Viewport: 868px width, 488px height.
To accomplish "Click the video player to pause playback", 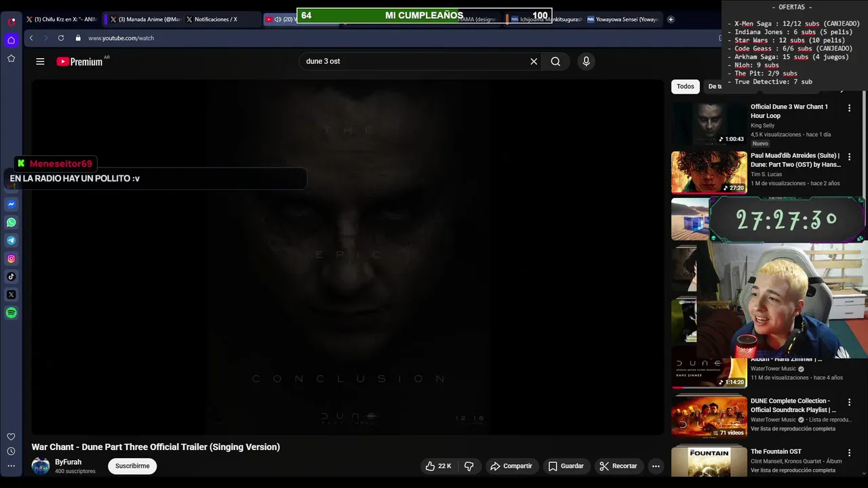I will tap(348, 258).
